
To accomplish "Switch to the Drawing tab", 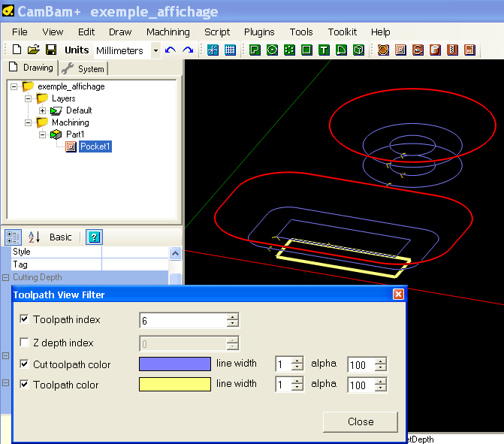I will point(31,68).
